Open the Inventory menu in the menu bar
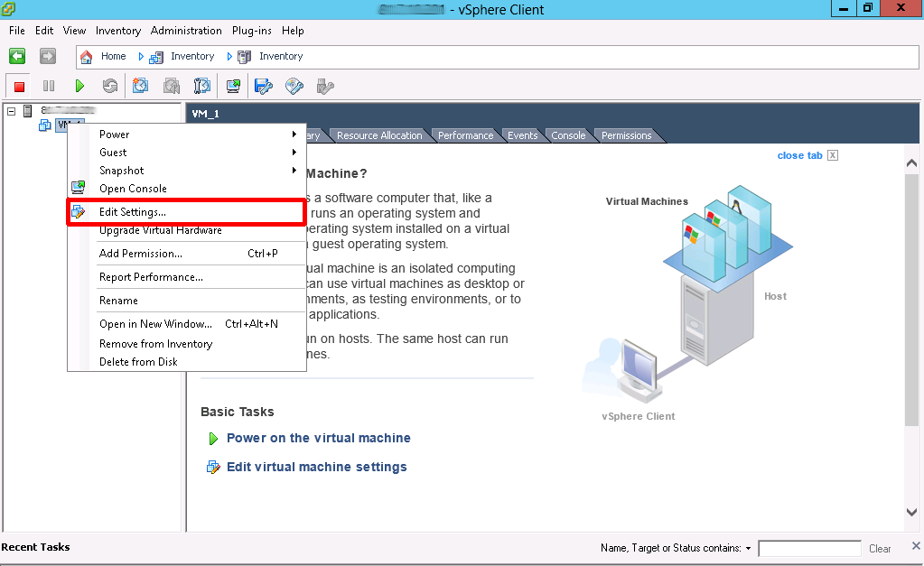This screenshot has width=924, height=566. (x=117, y=31)
